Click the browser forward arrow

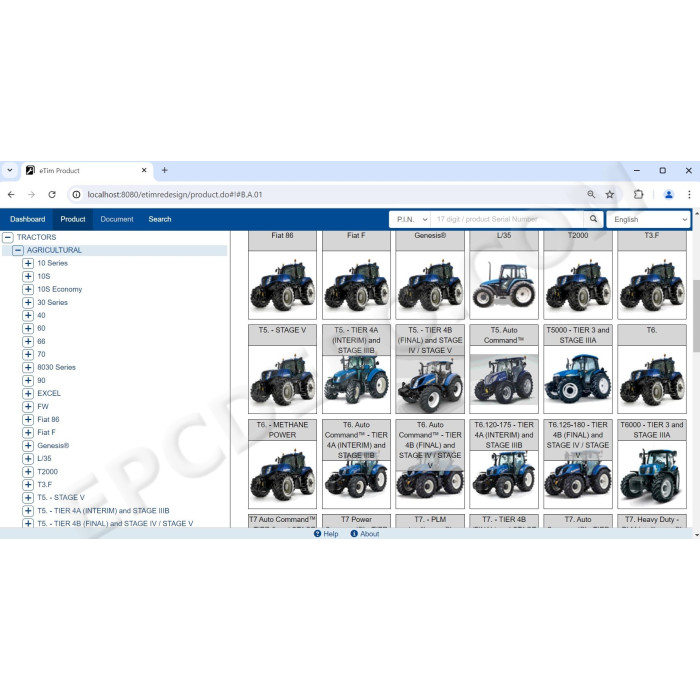coord(31,195)
